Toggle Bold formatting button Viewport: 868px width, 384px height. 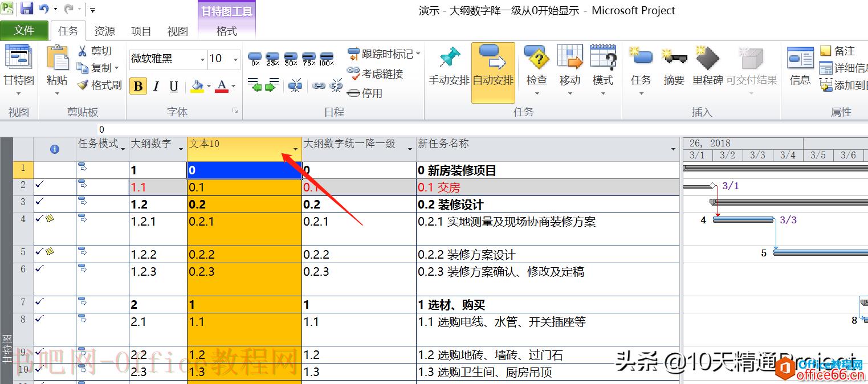[138, 86]
